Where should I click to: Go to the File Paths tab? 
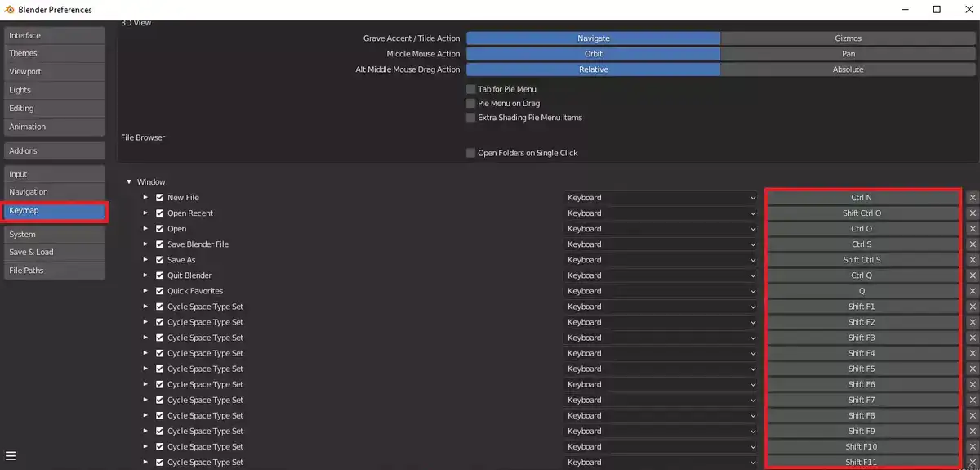tap(55, 271)
